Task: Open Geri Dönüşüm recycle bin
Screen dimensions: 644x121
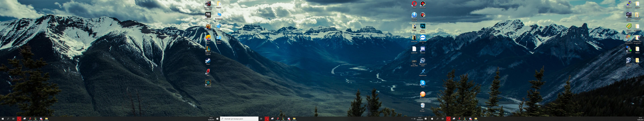Action: coord(423,107)
